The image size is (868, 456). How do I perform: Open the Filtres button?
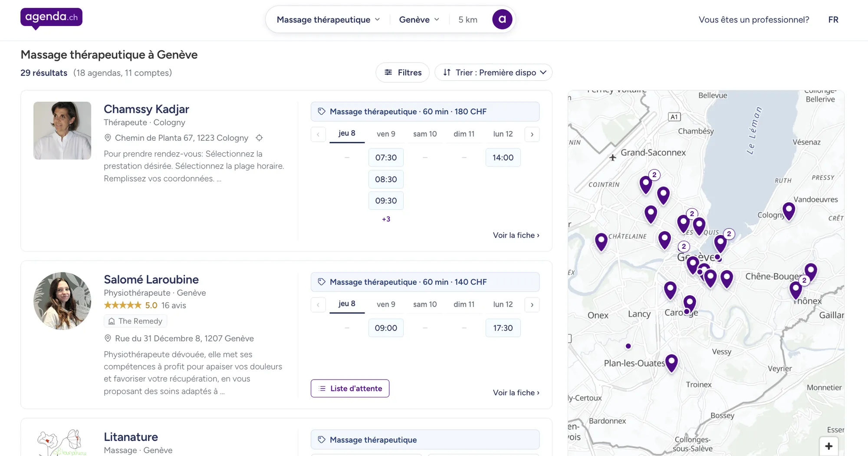403,73
